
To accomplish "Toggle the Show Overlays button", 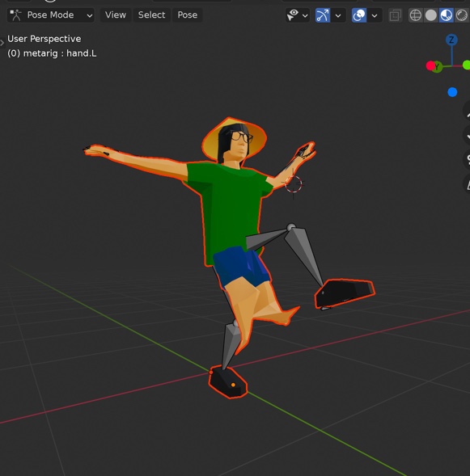I will point(359,15).
